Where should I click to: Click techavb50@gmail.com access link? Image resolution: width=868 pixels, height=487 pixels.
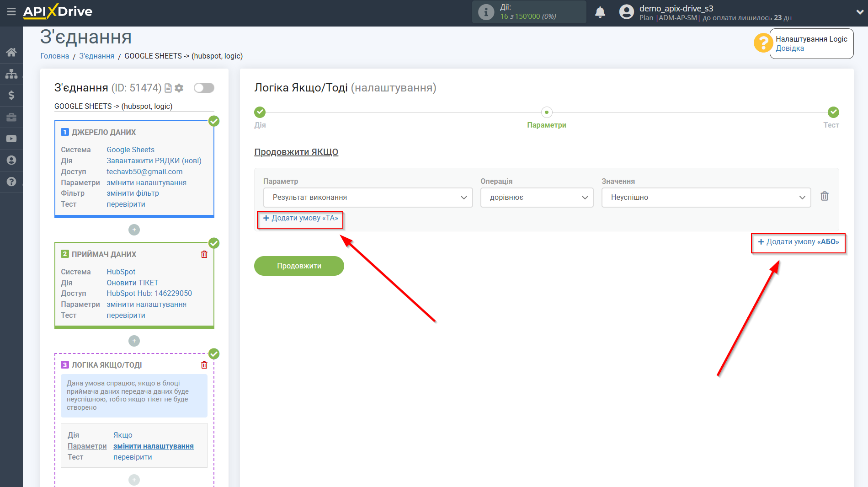point(144,171)
